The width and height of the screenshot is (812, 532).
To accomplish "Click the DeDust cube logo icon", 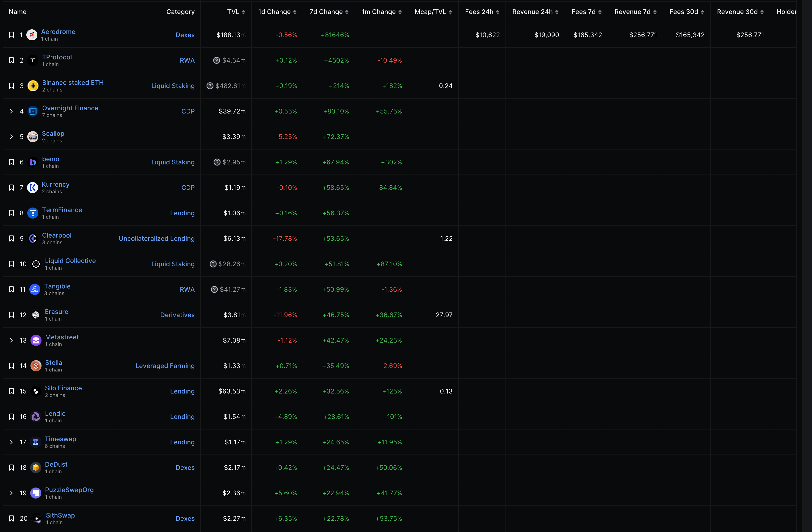I will pyautogui.click(x=36, y=468).
